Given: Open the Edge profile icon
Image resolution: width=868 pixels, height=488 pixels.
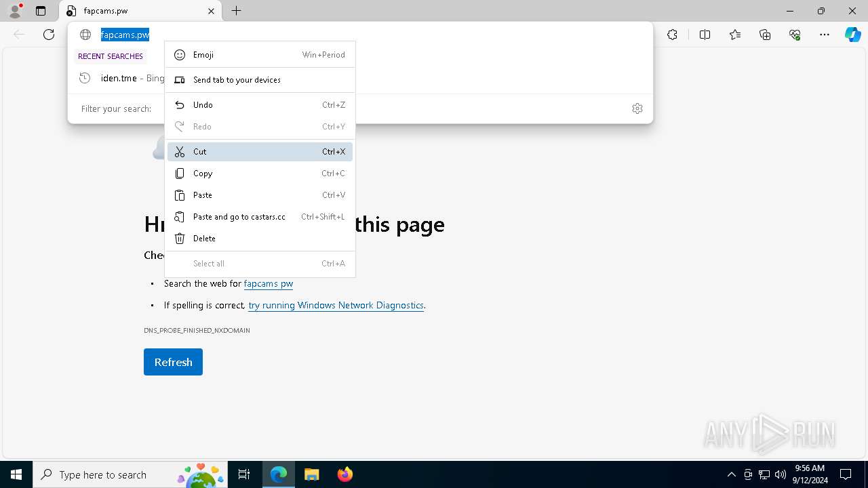Looking at the screenshot, I should pos(15,11).
